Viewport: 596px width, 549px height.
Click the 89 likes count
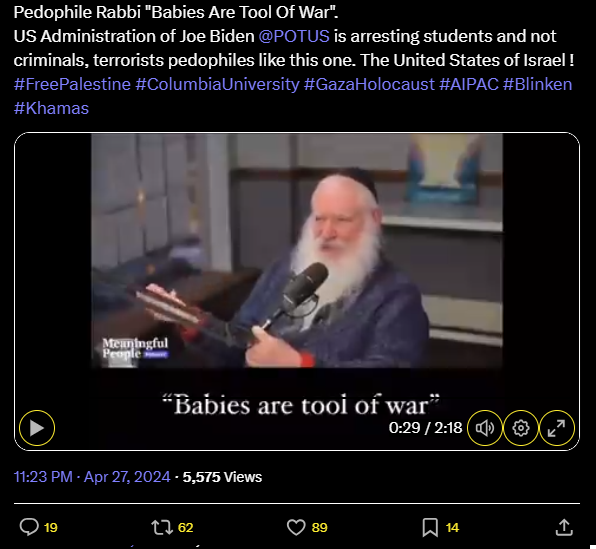point(319,528)
